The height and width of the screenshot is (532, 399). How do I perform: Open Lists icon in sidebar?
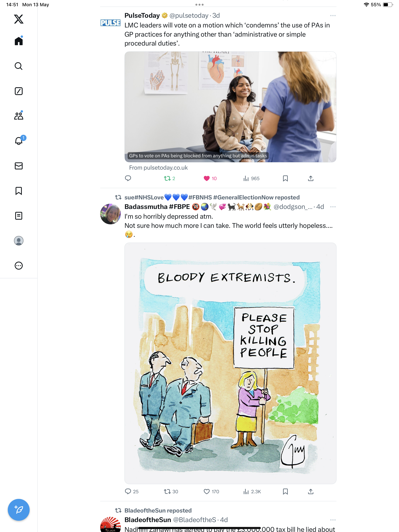[19, 216]
